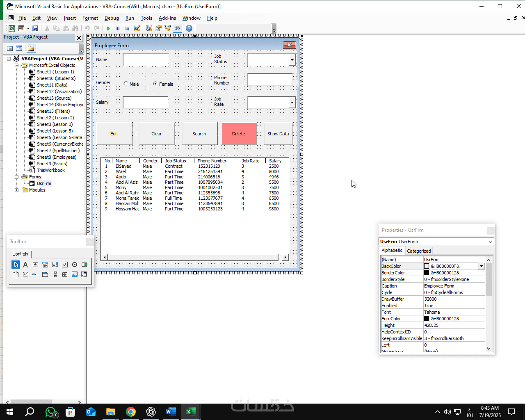The height and width of the screenshot is (420, 525).
Task: Open the Add-Ins menu
Action: tap(167, 18)
